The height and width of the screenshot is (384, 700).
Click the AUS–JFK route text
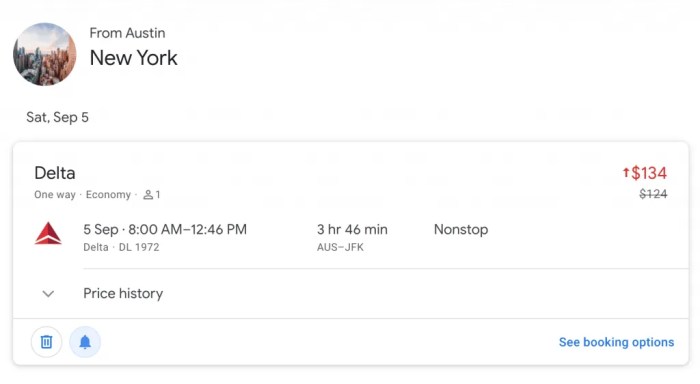[340, 247]
